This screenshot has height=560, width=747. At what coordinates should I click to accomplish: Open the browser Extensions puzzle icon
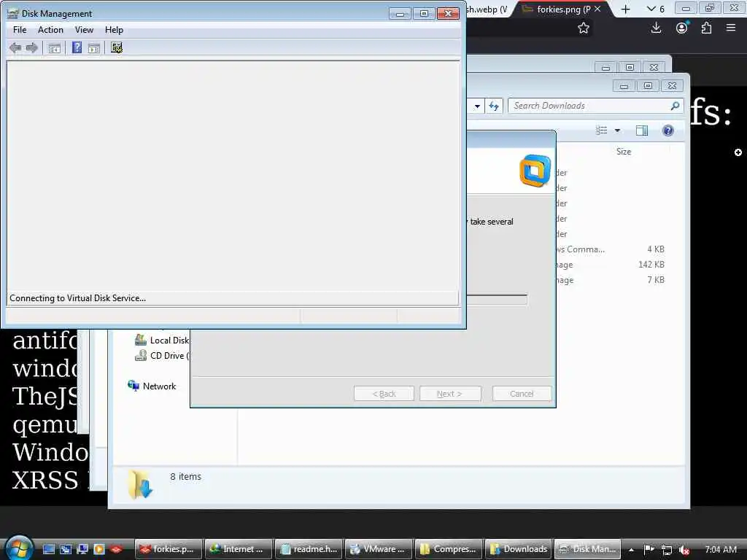pos(706,28)
